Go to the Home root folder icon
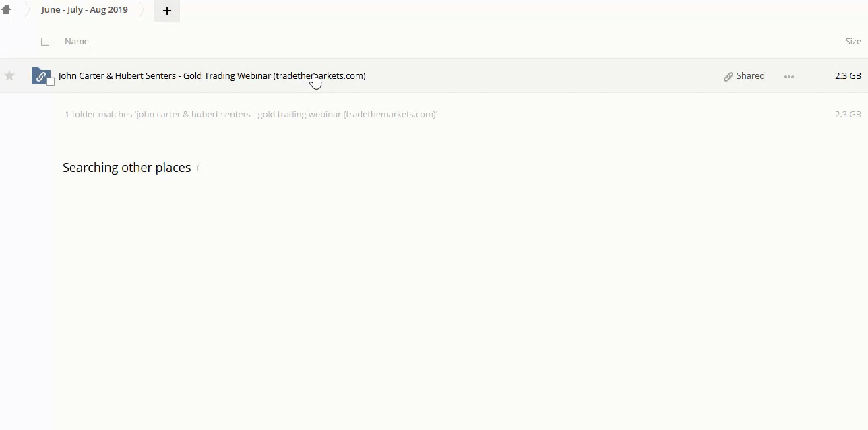 click(6, 10)
